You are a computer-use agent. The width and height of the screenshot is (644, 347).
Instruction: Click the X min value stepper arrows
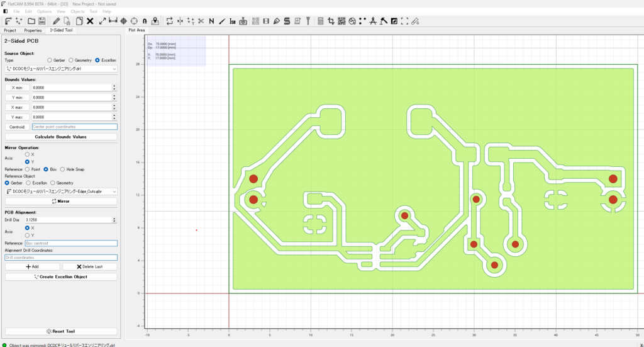click(114, 88)
